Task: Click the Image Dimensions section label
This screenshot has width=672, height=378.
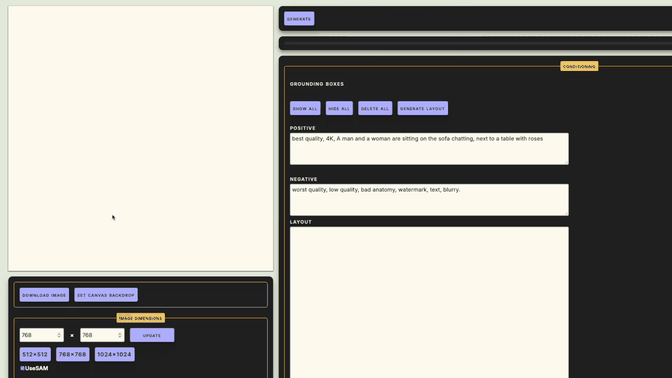Action: tap(141, 318)
